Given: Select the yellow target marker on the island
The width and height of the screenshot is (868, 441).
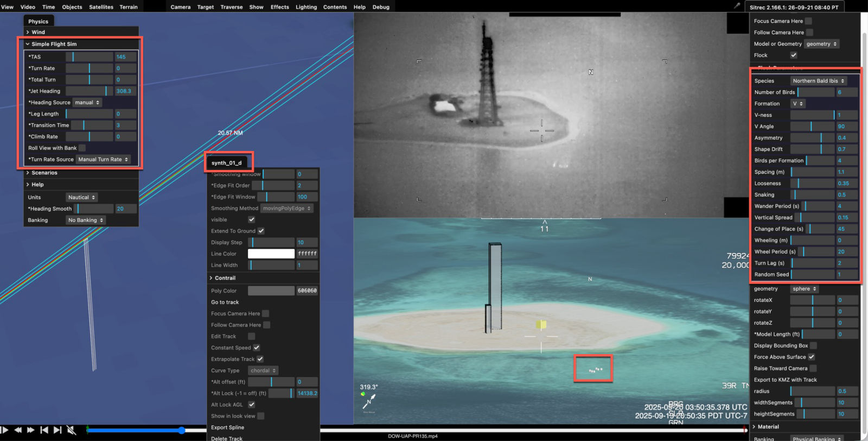Looking at the screenshot, I should point(541,324).
